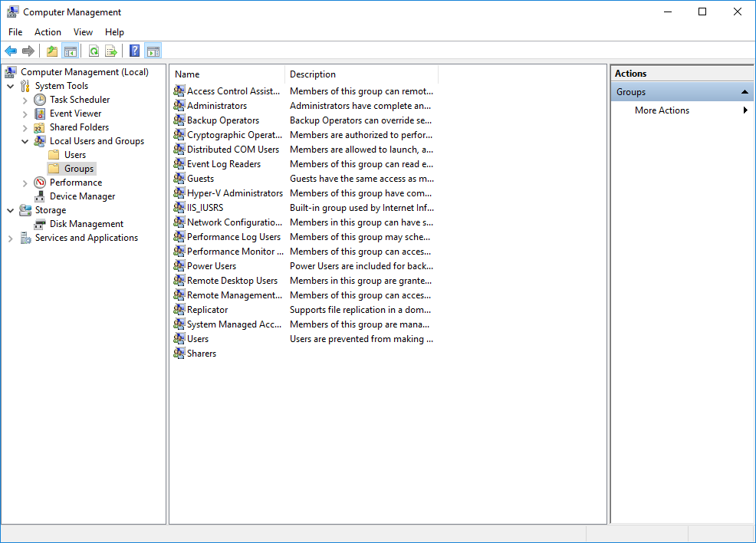Image resolution: width=756 pixels, height=543 pixels.
Task: Click the Disk Management drive icon
Action: [40, 224]
